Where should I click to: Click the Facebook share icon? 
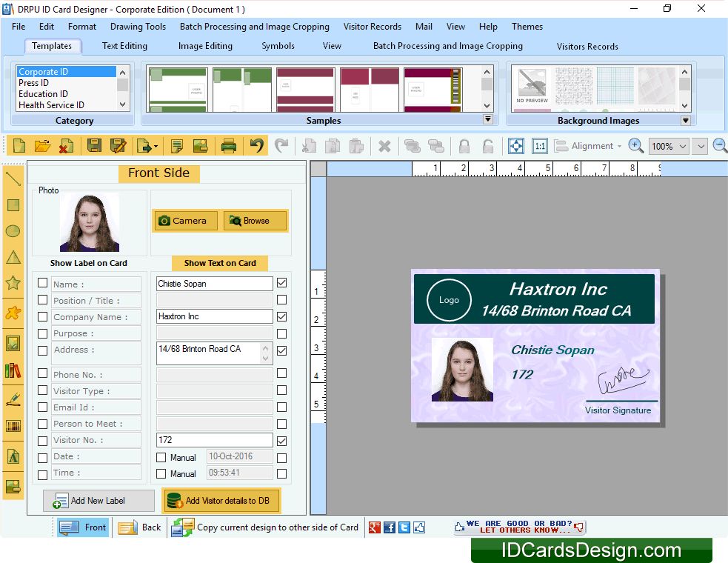coord(390,527)
